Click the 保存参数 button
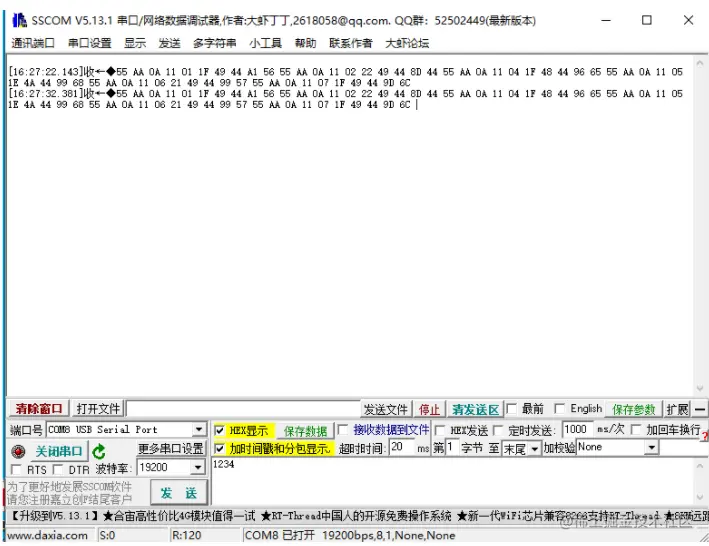This screenshot has width=709, height=546. click(633, 410)
